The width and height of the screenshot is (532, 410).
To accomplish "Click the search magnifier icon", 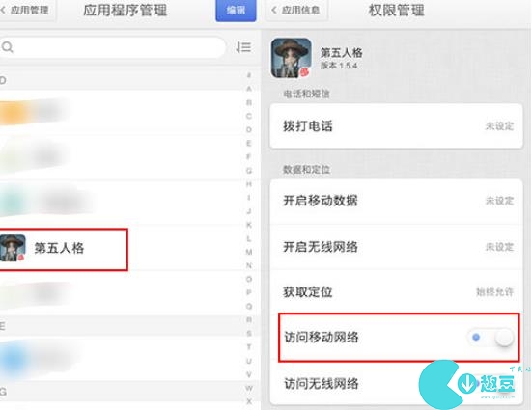I will pyautogui.click(x=7, y=47).
